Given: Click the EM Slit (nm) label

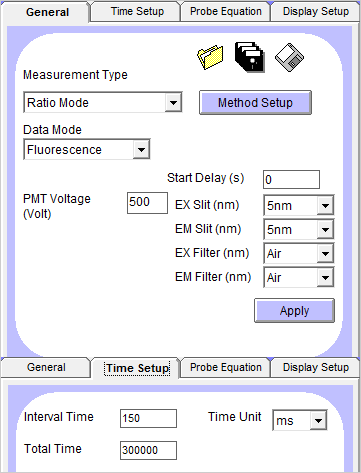Looking at the screenshot, I should click(x=208, y=229).
